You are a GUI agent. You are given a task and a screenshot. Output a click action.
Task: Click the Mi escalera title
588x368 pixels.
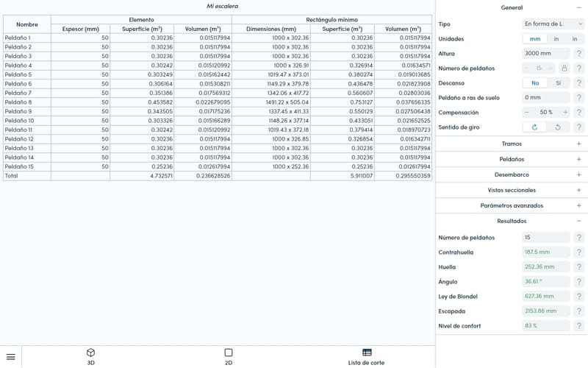(x=222, y=6)
